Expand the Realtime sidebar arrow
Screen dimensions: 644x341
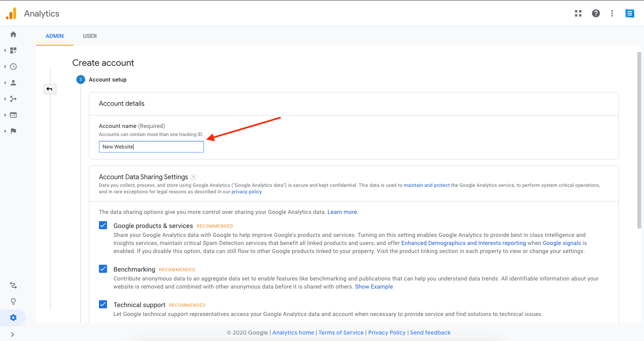(5, 67)
